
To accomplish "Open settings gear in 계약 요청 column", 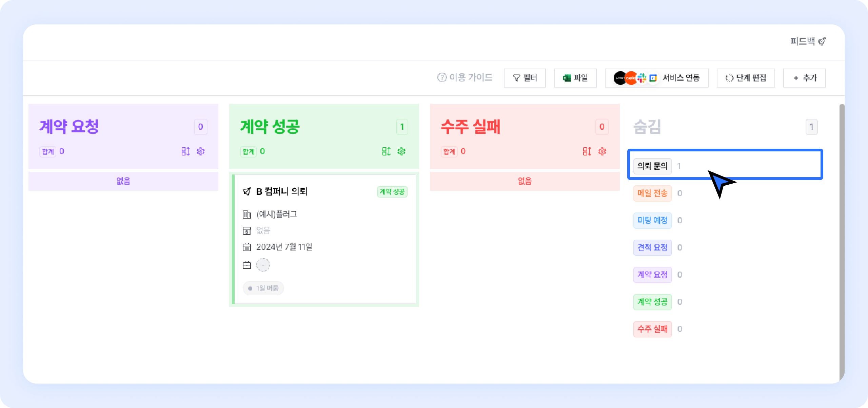I will click(201, 151).
